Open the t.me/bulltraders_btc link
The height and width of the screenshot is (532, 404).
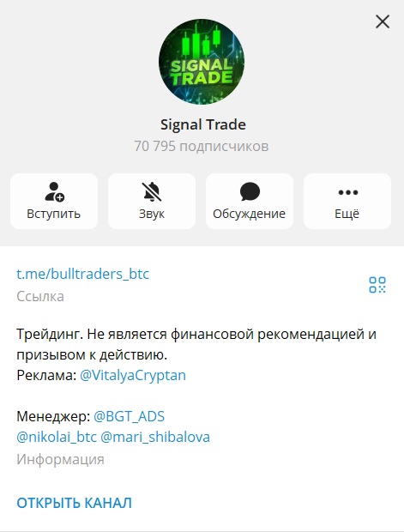82,274
